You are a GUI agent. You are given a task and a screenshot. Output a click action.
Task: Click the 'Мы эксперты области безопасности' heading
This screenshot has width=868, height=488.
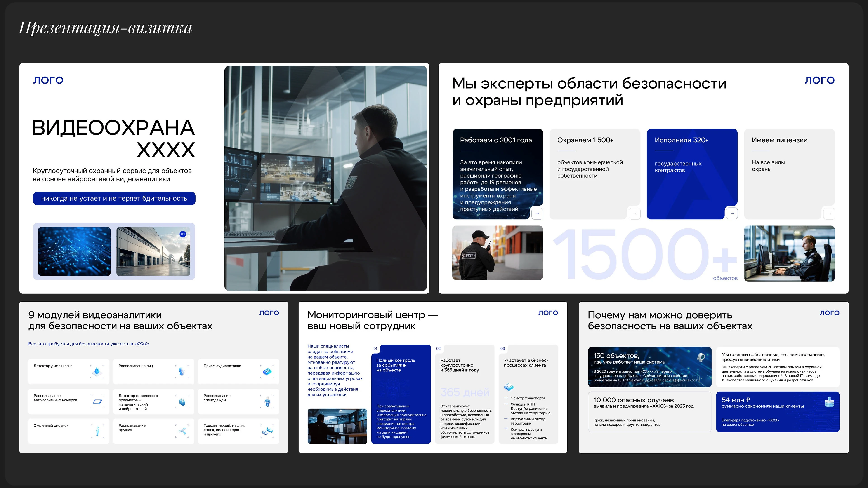pyautogui.click(x=589, y=91)
